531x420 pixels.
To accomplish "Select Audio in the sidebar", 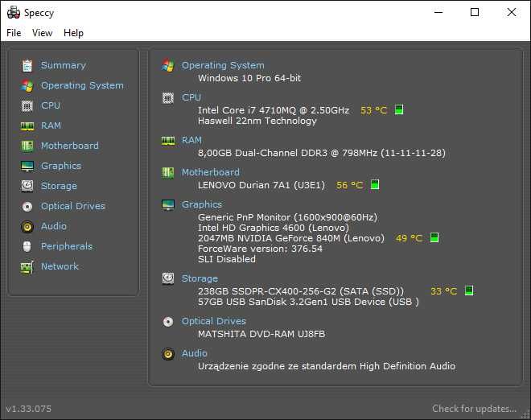I will (x=54, y=226).
